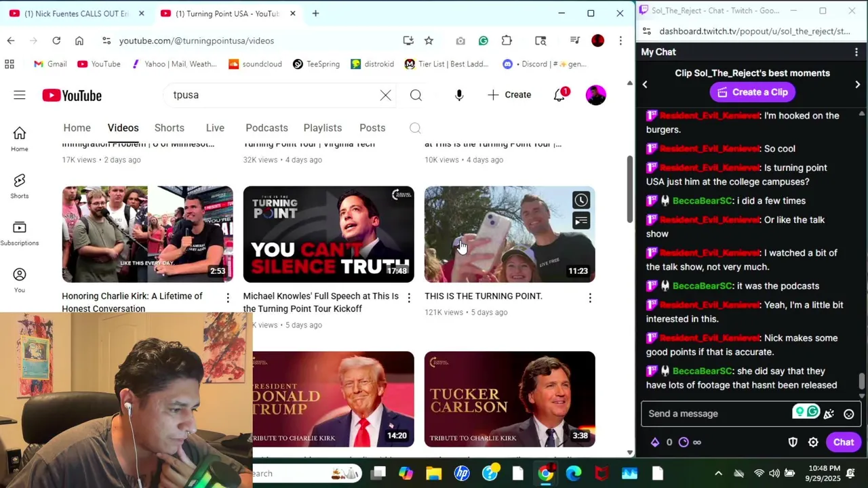Open the Twitch Shield Mode icon
The height and width of the screenshot is (488, 868).
click(793, 443)
